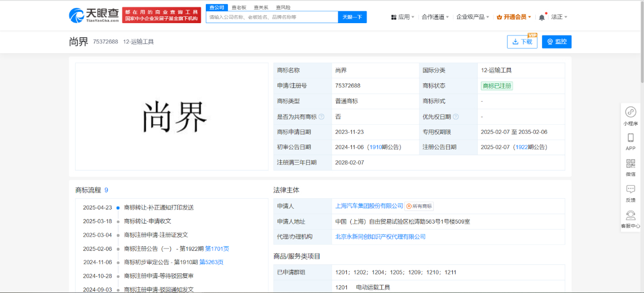Click the TianYanCha logo icon
The image size is (644, 293).
(76, 15)
